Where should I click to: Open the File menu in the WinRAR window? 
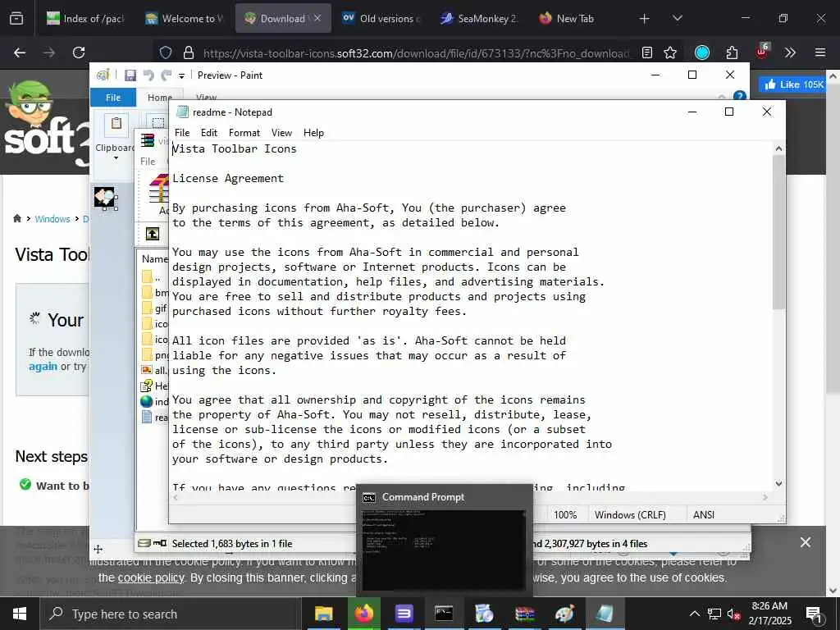click(x=148, y=162)
